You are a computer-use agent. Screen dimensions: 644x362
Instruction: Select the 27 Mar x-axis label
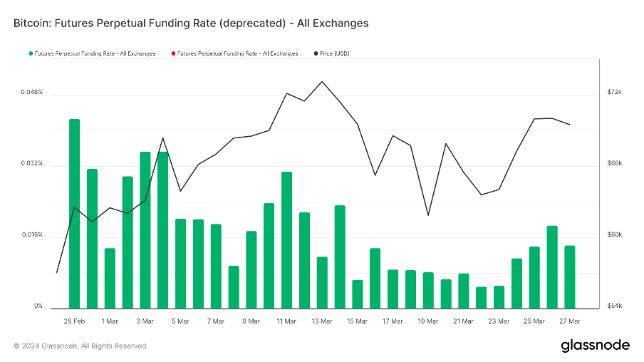click(570, 321)
